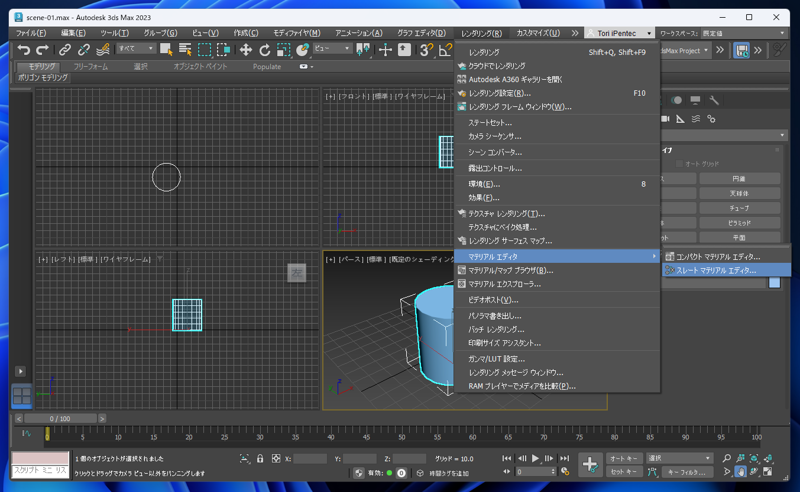
Task: Select the Space Warps category icon
Action: point(696,119)
